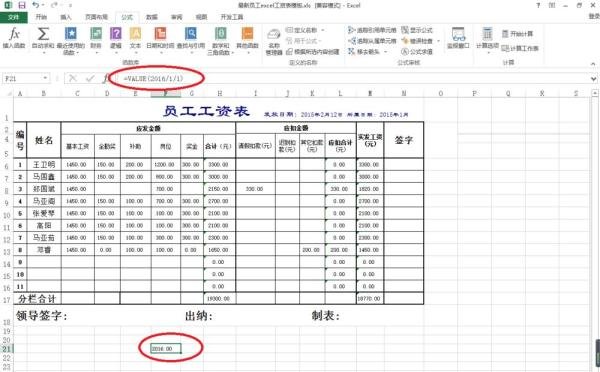Click Trace Precedents

point(372,30)
